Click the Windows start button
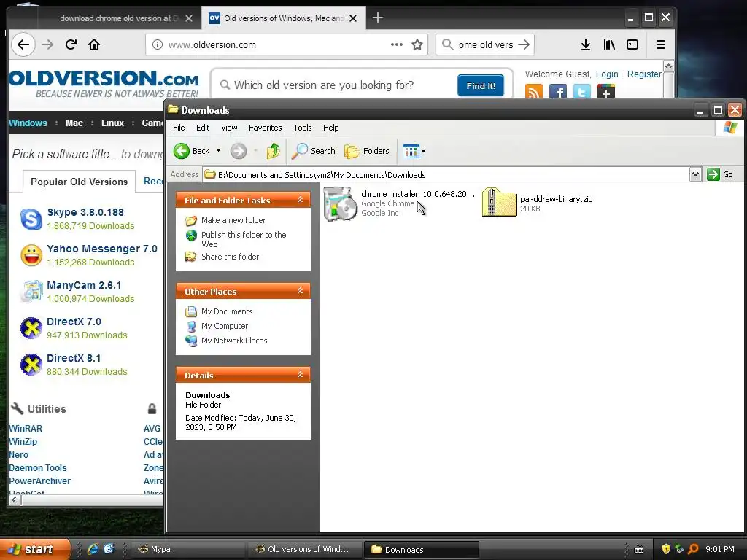This screenshot has width=747, height=560. [35, 549]
